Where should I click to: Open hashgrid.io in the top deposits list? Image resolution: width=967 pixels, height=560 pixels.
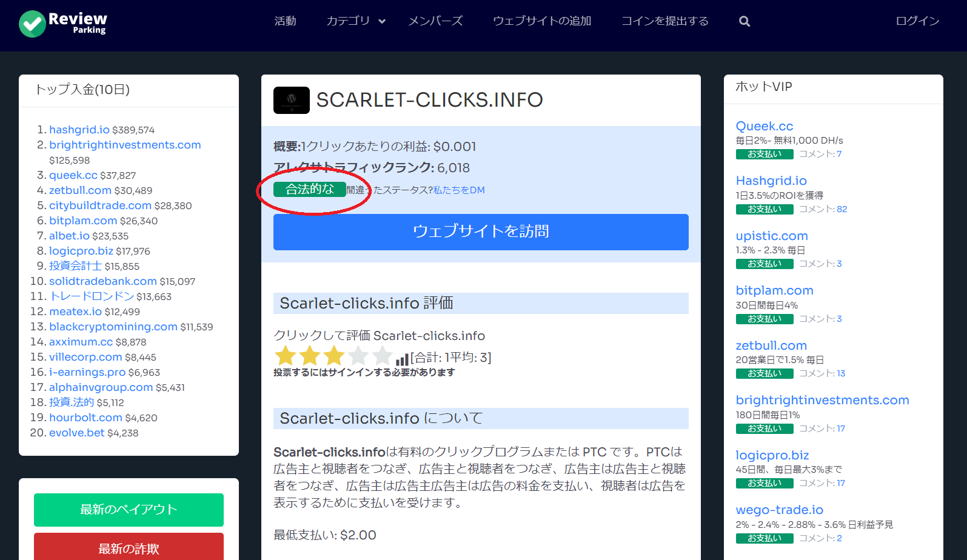[x=79, y=130]
